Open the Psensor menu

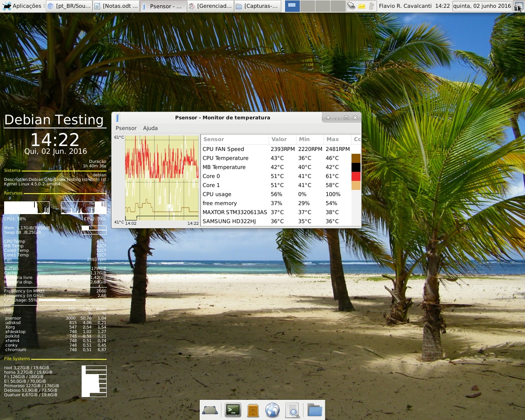tap(126, 128)
